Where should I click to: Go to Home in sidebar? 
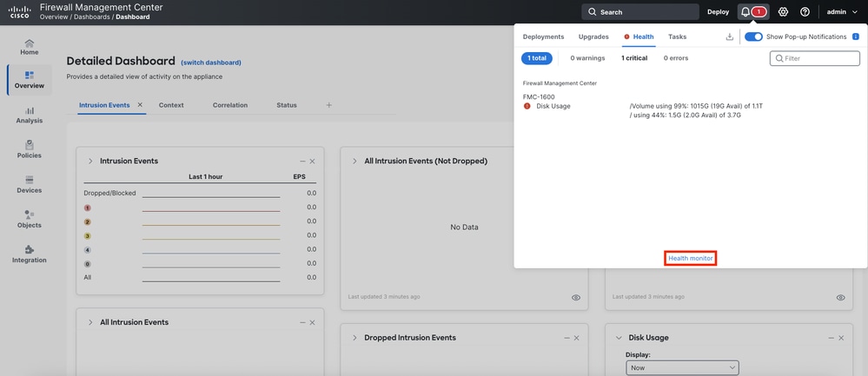[30, 47]
